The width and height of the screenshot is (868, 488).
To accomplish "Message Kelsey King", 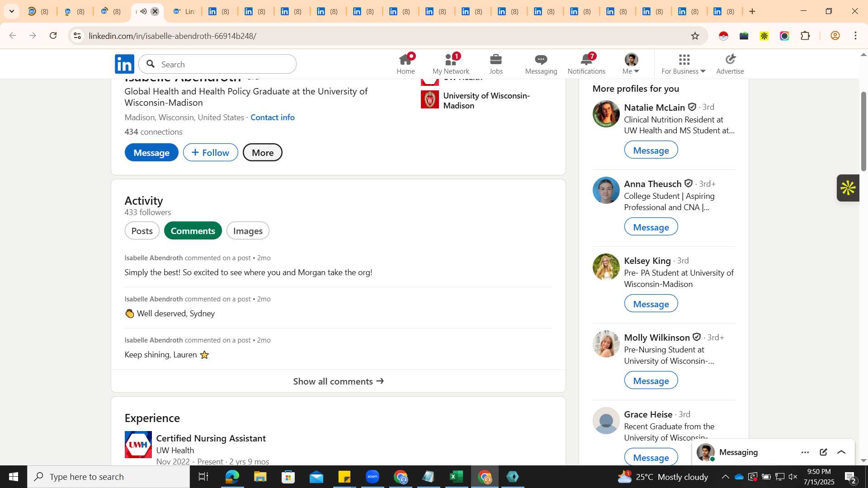I will (x=651, y=304).
